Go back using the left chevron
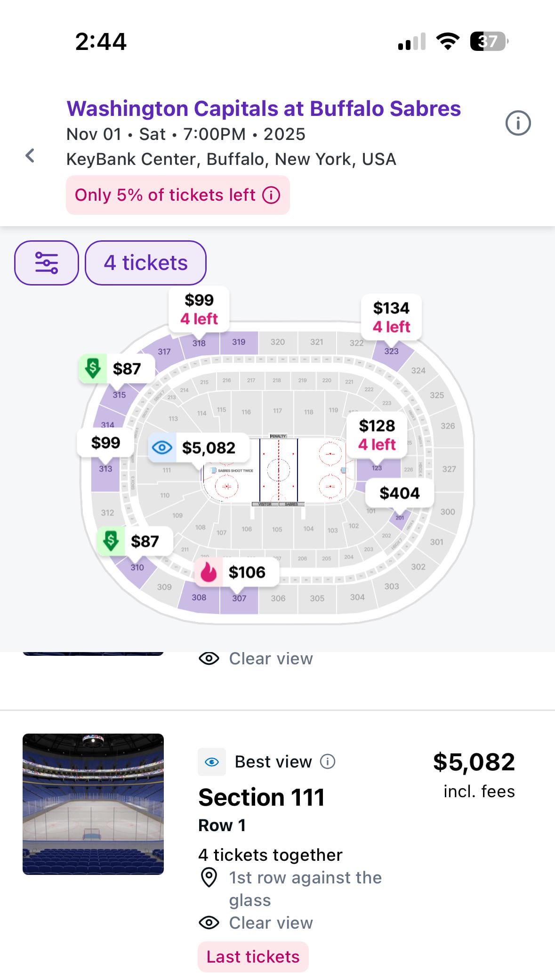555x980 pixels. (30, 155)
